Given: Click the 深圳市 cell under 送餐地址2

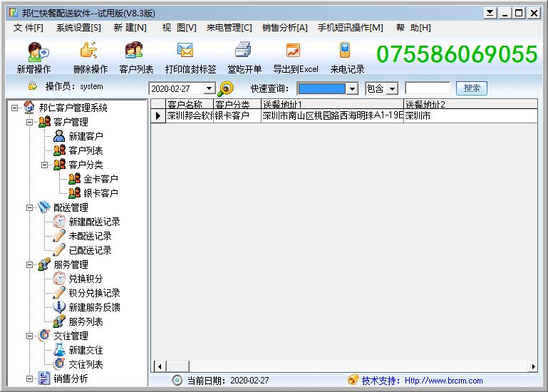Looking at the screenshot, I should click(x=470, y=115).
